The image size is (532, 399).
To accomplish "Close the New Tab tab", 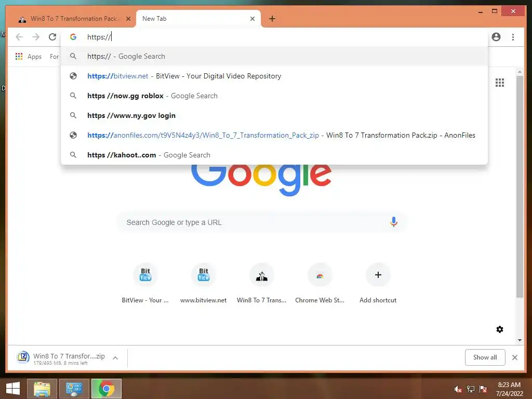I will [252, 19].
